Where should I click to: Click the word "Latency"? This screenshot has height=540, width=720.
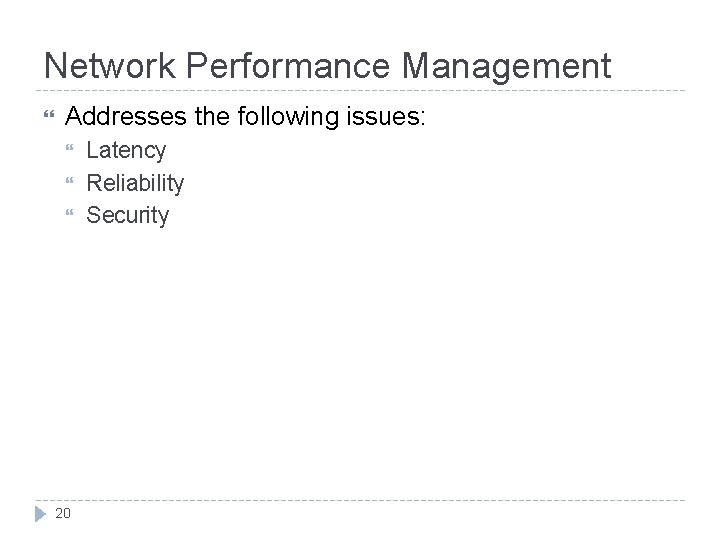click(126, 151)
